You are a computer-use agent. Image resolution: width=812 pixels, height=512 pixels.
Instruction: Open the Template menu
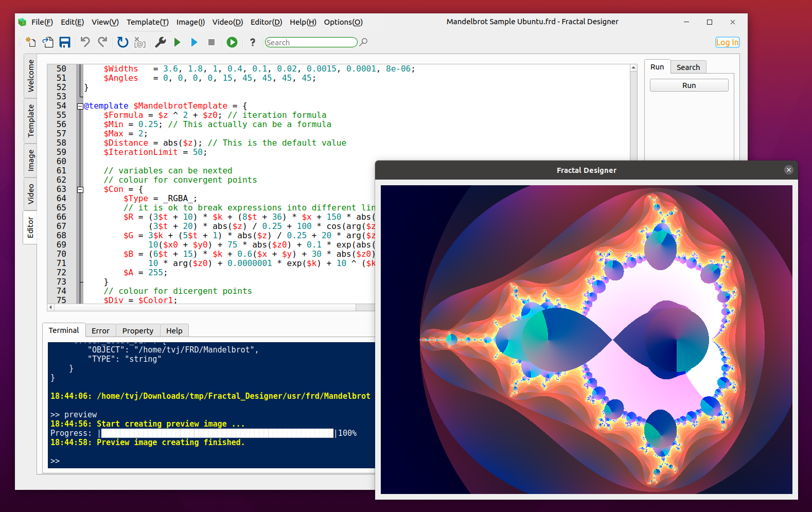[x=148, y=22]
